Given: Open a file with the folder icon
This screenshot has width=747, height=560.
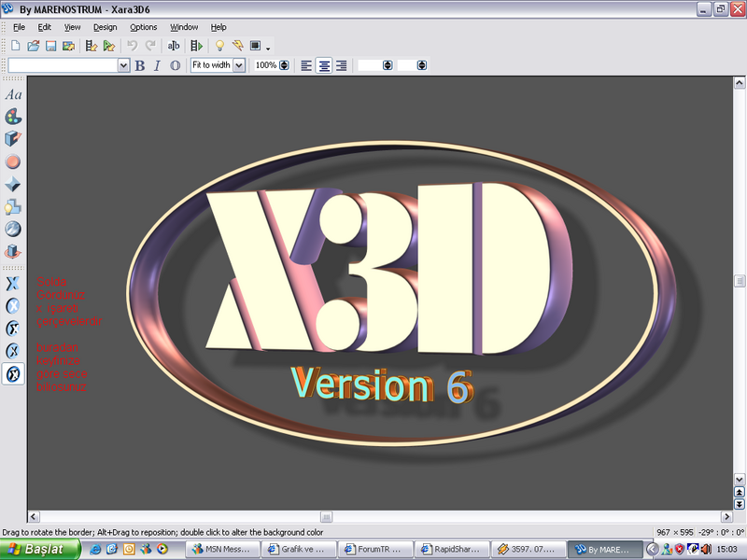Looking at the screenshot, I should coord(33,46).
